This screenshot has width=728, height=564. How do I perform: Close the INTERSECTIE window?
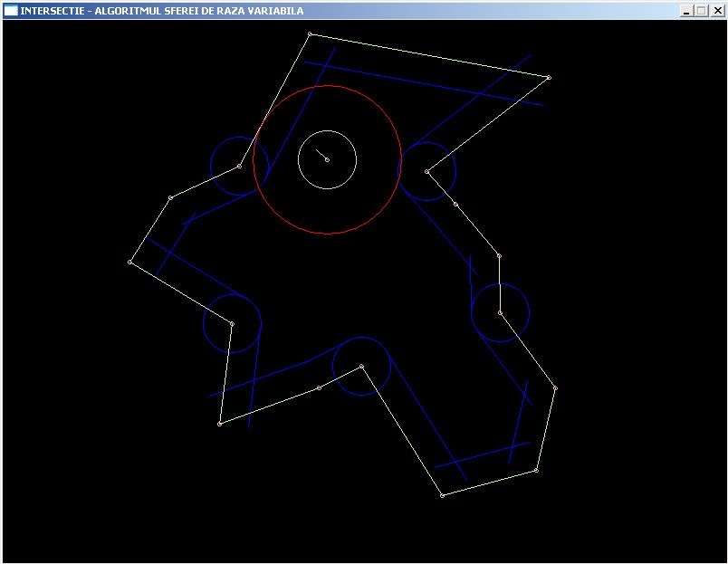(x=717, y=11)
